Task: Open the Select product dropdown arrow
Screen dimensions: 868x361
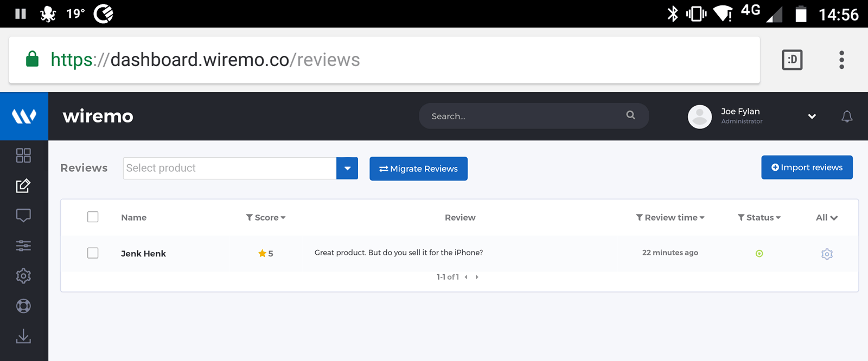Action: tap(347, 169)
